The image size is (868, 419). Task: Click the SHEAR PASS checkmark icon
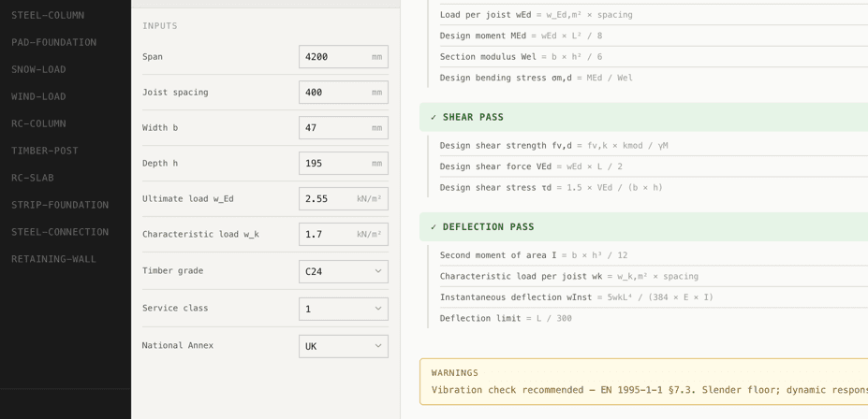point(434,117)
